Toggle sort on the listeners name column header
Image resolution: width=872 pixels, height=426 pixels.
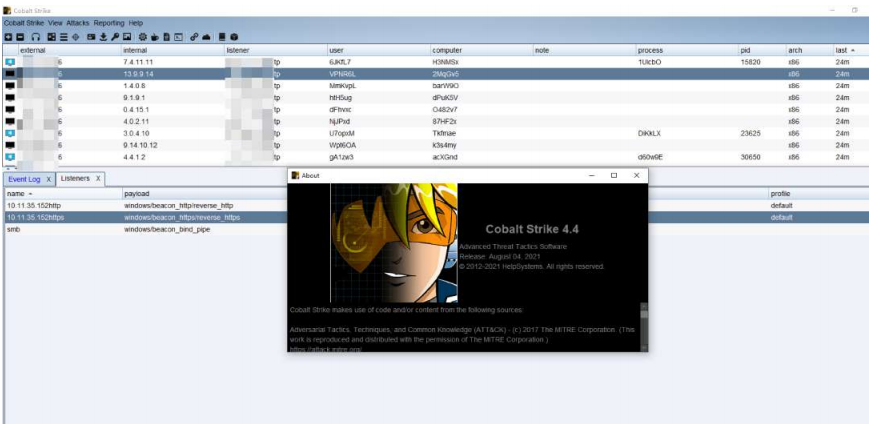point(63,194)
